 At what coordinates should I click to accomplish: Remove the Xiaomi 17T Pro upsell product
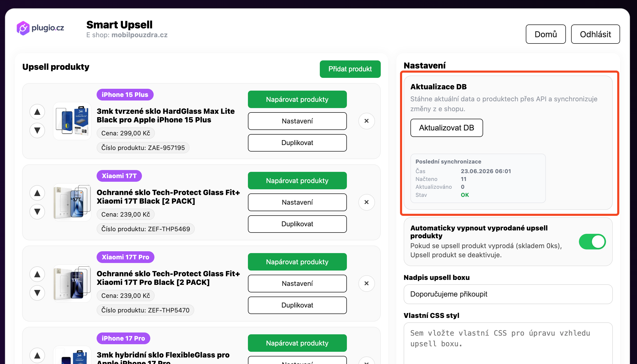pyautogui.click(x=366, y=283)
